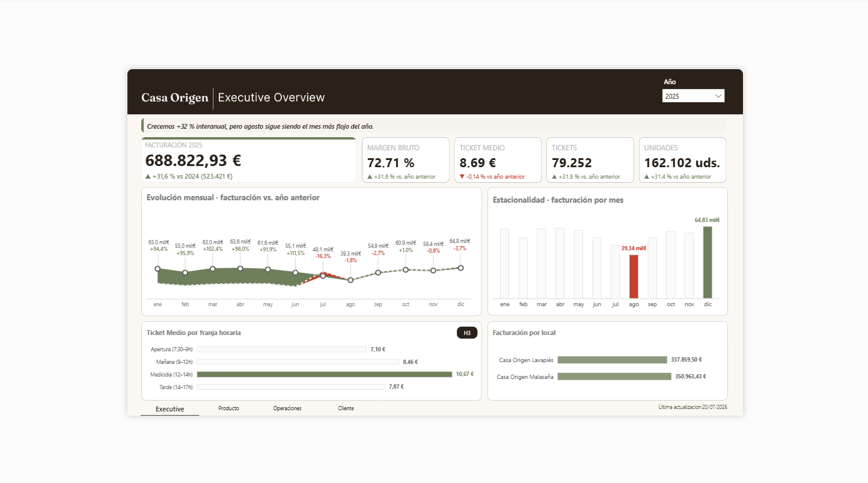868x483 pixels.
Task: Select the mar bar in Estacionalidad chart
Action: coord(542,263)
